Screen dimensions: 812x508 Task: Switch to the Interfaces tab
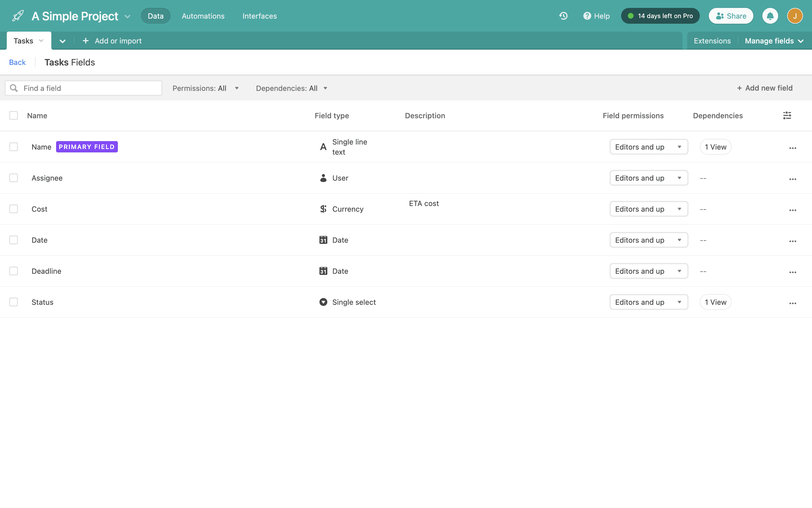coord(259,16)
